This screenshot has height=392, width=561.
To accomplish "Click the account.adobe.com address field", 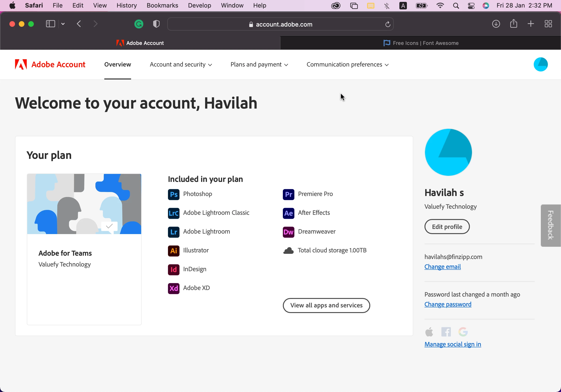I will (280, 24).
